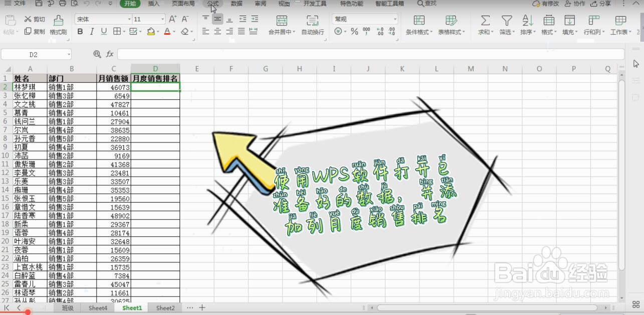Select the Format Painter (格式刷) tool
The image size is (644, 315).
58,25
